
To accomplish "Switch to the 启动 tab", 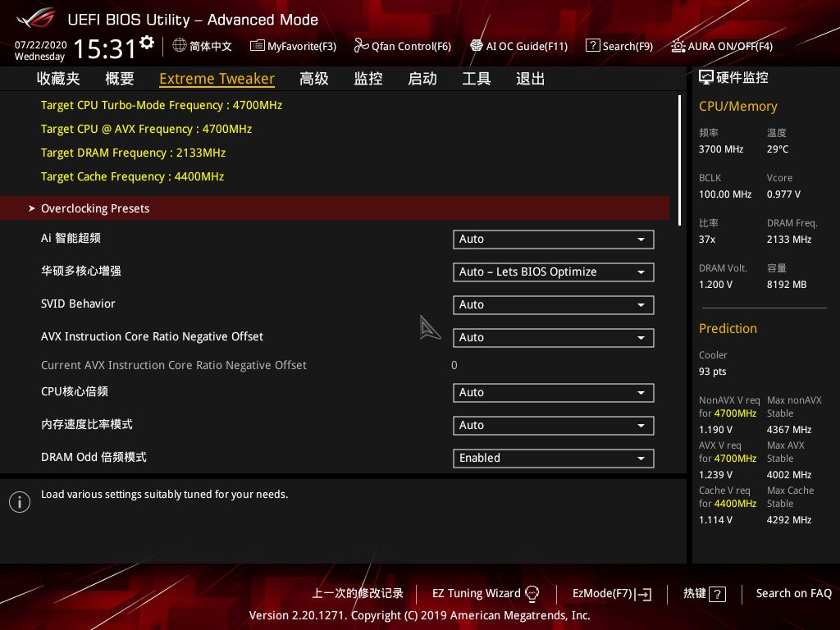I will pos(422,79).
